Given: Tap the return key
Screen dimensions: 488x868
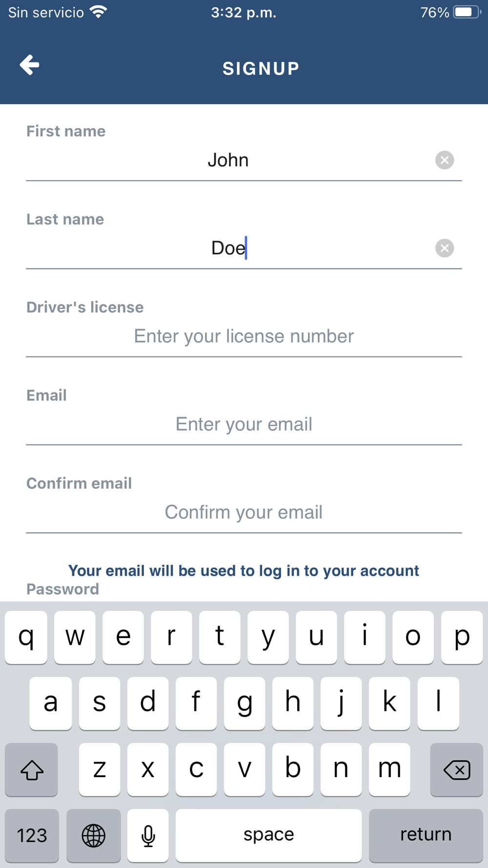Looking at the screenshot, I should coord(426,835).
